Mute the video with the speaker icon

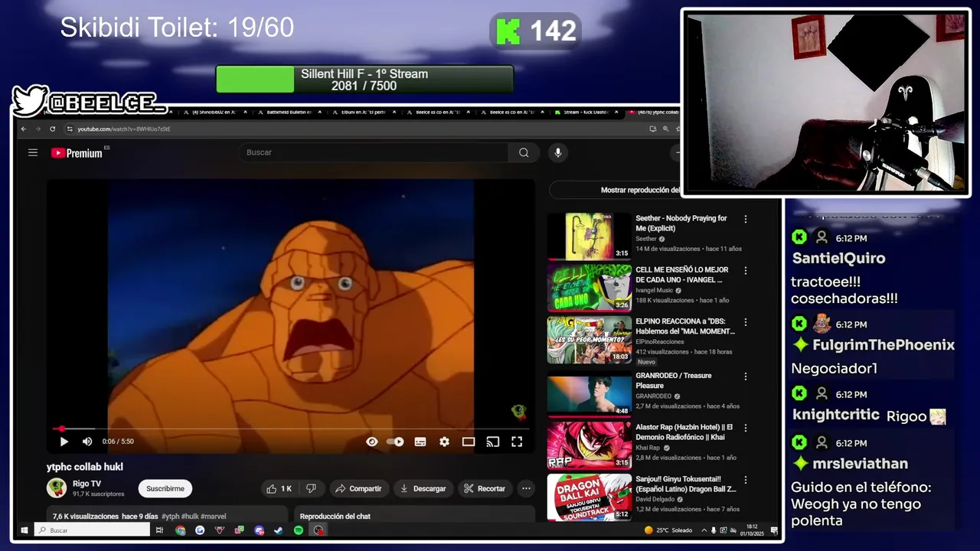click(87, 442)
